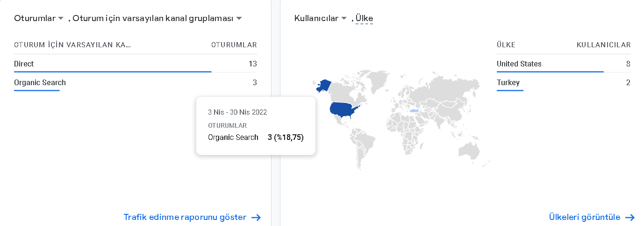Image resolution: width=644 pixels, height=226 pixels.
Task: Click the Ülke dimension label
Action: (364, 18)
